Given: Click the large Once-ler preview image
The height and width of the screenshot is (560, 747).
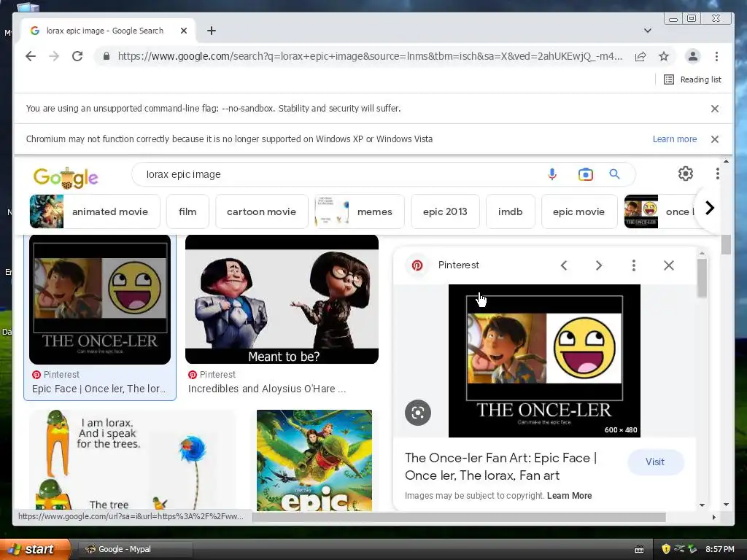Looking at the screenshot, I should [x=544, y=360].
